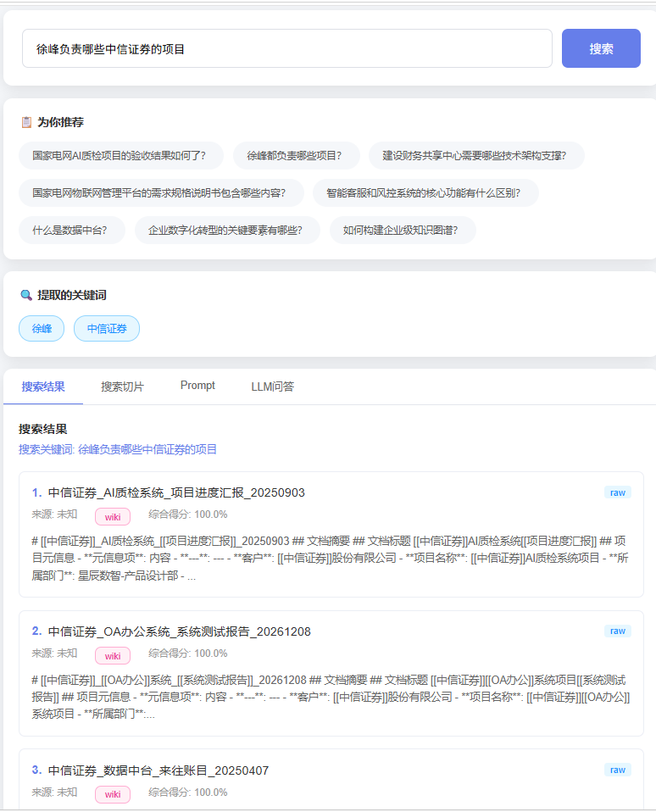Focus the search query input field
Screen dimensions: 656x812
(286, 48)
